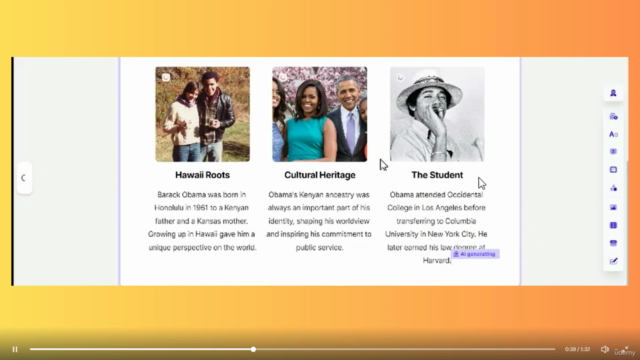Select the Cultural Heritage family photo
This screenshot has width=640, height=360.
pos(320,114)
